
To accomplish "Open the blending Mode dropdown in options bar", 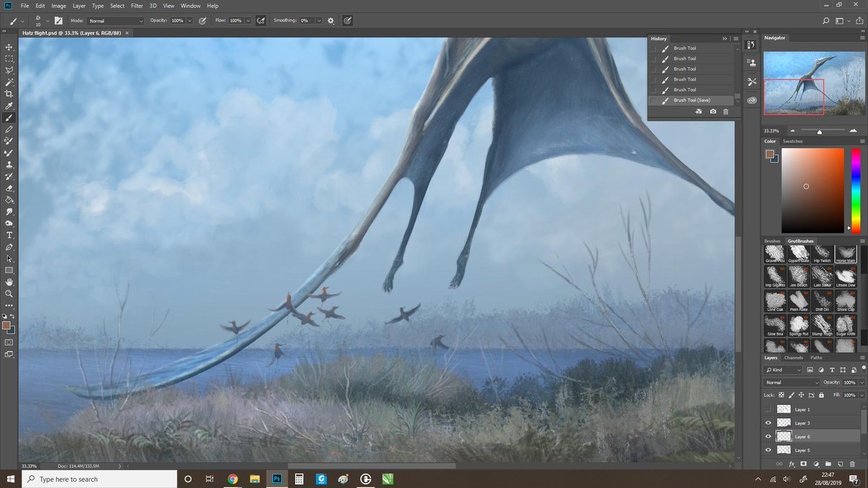I will [x=116, y=21].
